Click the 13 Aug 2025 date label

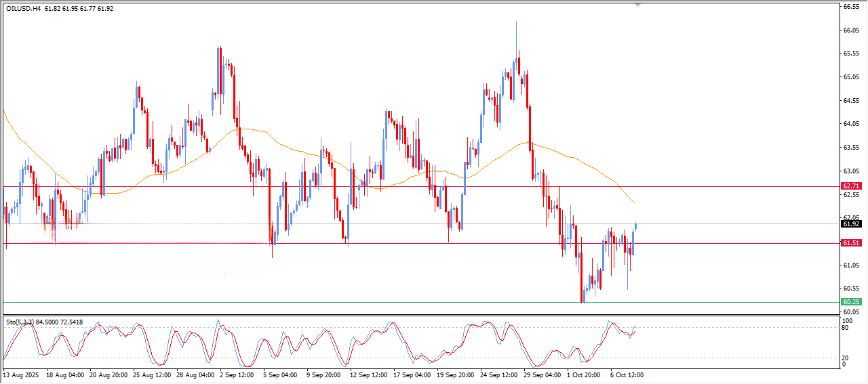tap(22, 375)
